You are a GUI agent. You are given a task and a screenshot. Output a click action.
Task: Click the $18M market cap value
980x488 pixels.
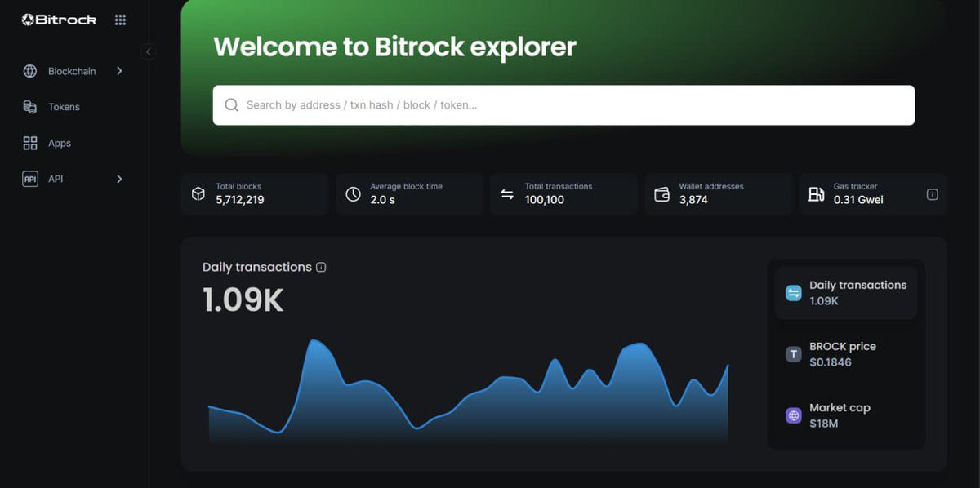coord(824,424)
